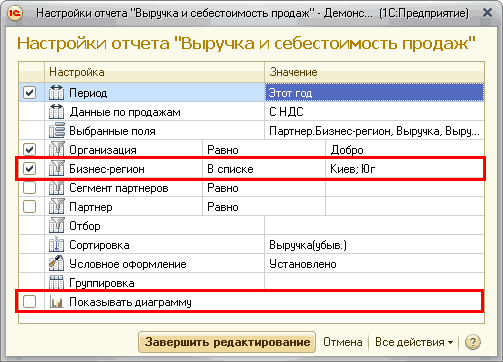Tick the Показывать диаграмму checkbox
Viewport: 503px width, 362px height.
tap(29, 302)
